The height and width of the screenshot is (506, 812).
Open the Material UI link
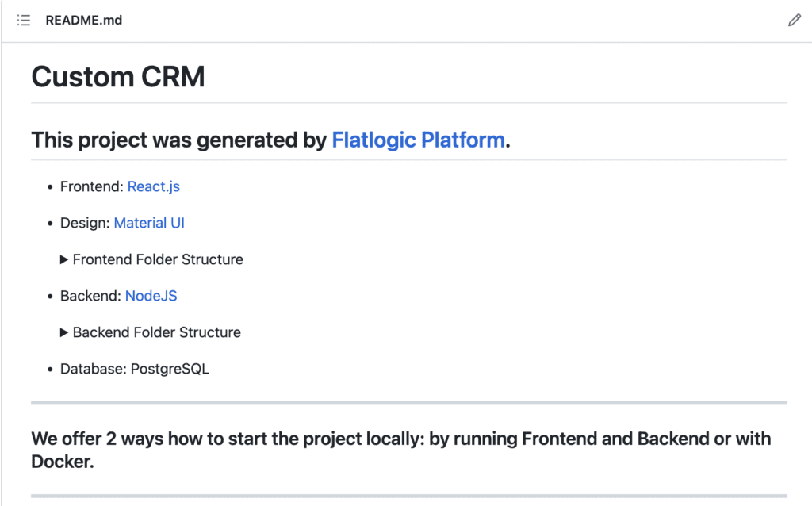149,223
